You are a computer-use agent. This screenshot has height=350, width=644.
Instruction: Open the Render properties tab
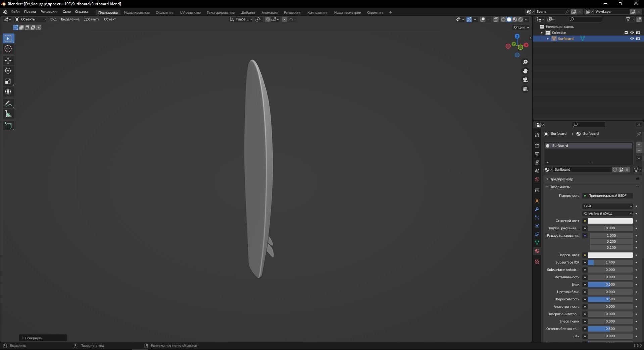pyautogui.click(x=537, y=146)
